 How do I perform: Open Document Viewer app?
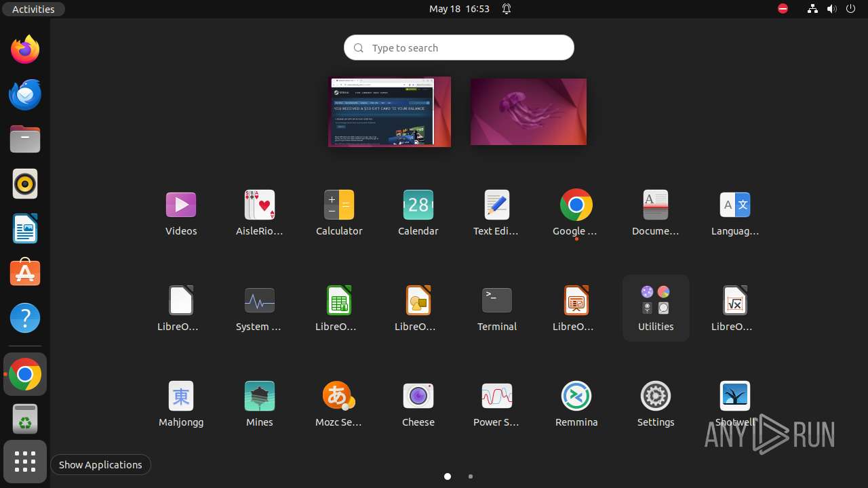coord(656,205)
